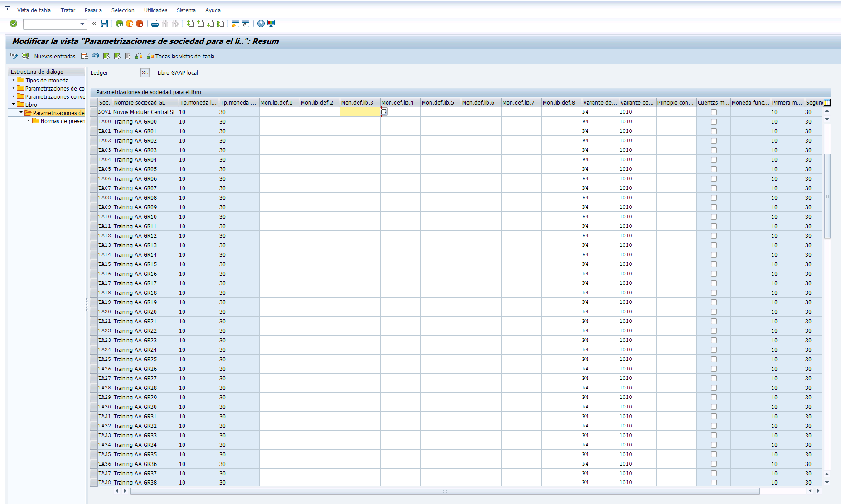Open the Sistema menu
The image size is (841, 504).
pyautogui.click(x=186, y=10)
